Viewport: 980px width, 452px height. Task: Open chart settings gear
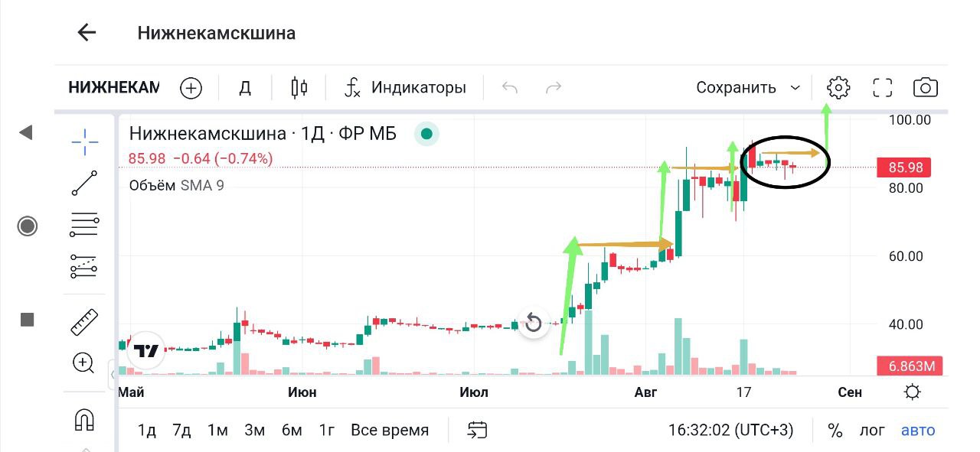tap(838, 88)
